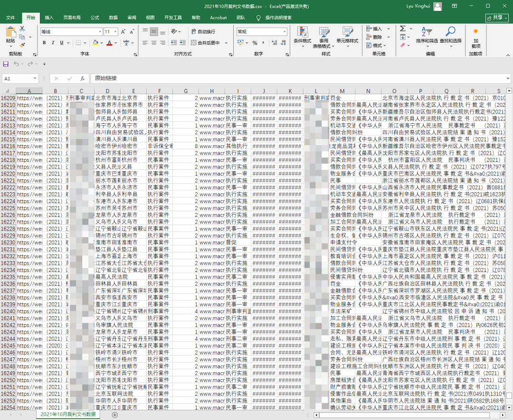The image size is (513, 420).
Task: Click the Increase Indent icon
Action: (182, 43)
